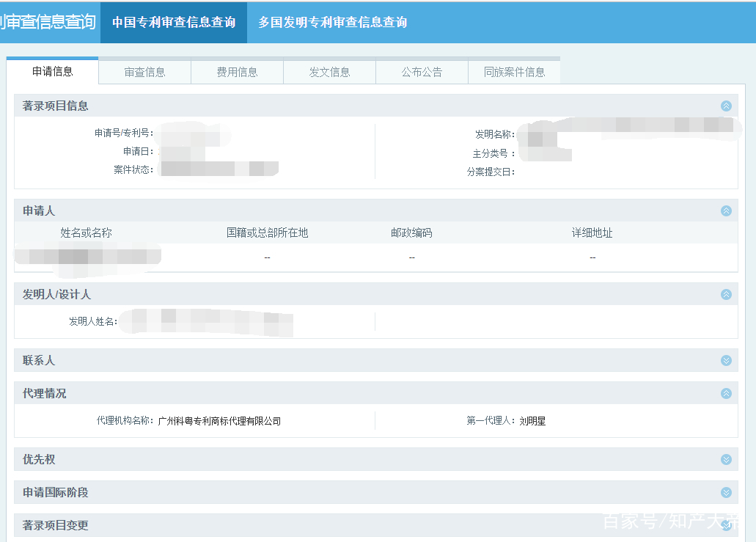Image resolution: width=756 pixels, height=542 pixels.
Task: Collapse the 代理情况 section arrow
Action: click(726, 393)
